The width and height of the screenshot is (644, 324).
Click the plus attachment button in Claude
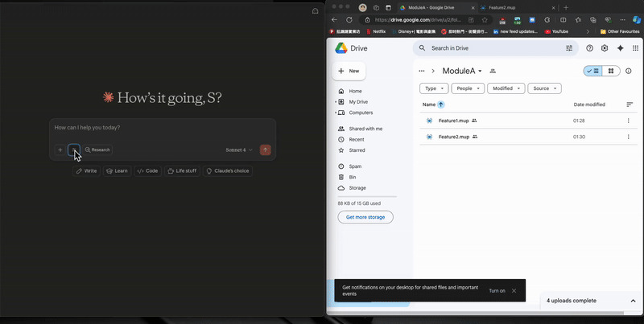(x=60, y=150)
